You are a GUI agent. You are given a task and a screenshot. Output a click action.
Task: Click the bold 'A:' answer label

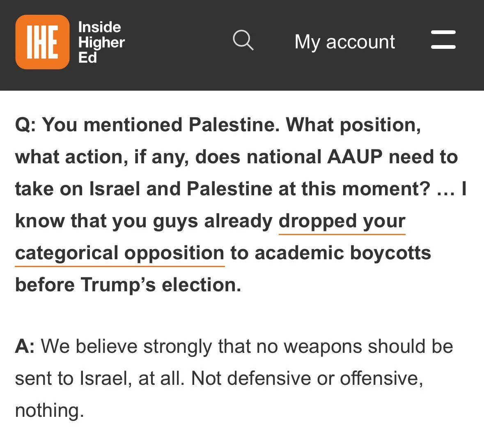(x=25, y=347)
